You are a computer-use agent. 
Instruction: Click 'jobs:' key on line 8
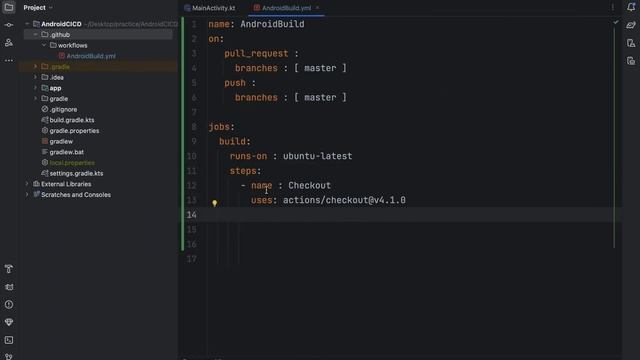(222, 127)
